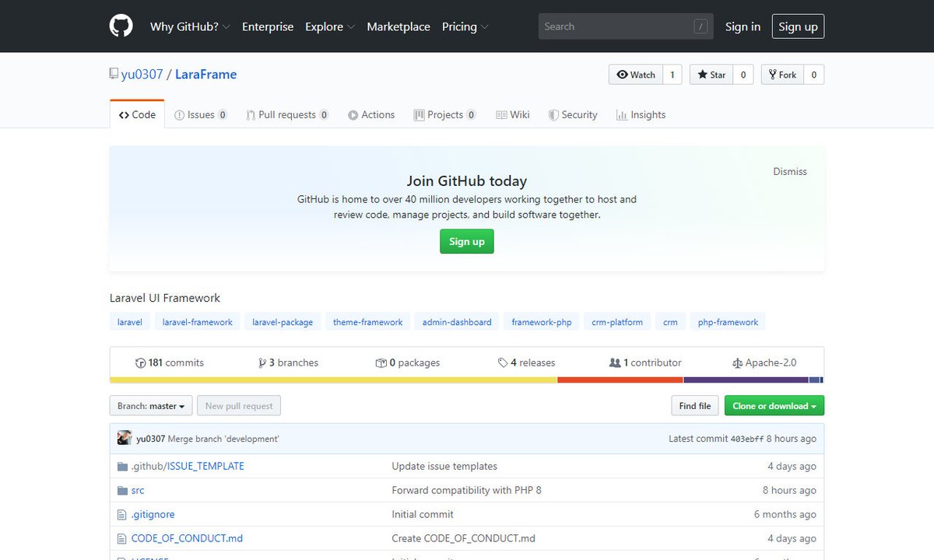The image size is (934, 560).
Task: Select the crm topic tag
Action: point(670,322)
